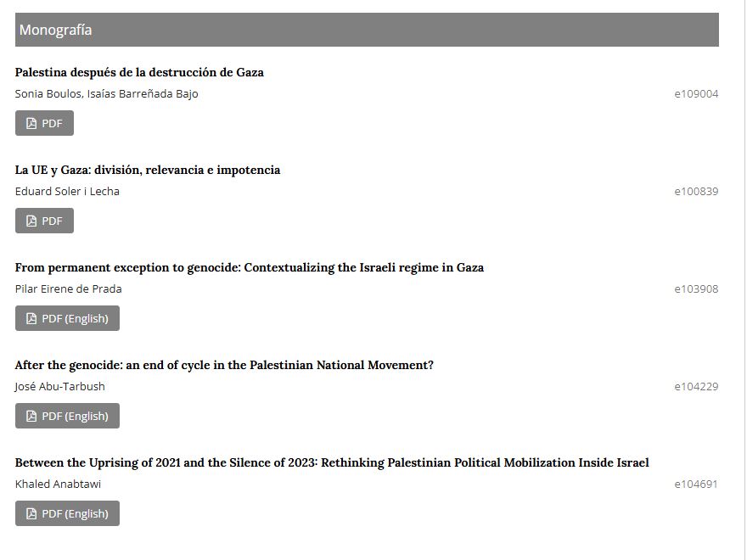
Task: Open After the genocide article title
Action: (224, 365)
